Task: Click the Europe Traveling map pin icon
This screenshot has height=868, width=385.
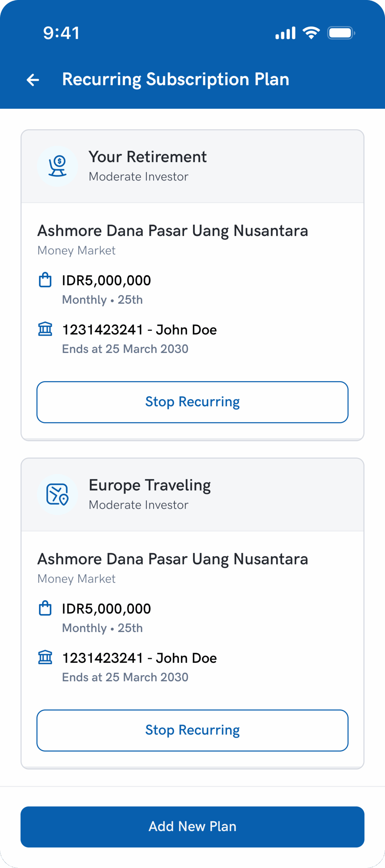Action: coord(58,494)
